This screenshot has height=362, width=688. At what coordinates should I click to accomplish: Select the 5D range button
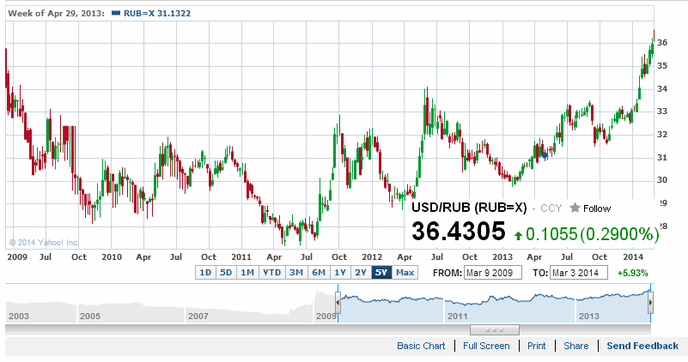[x=226, y=272]
